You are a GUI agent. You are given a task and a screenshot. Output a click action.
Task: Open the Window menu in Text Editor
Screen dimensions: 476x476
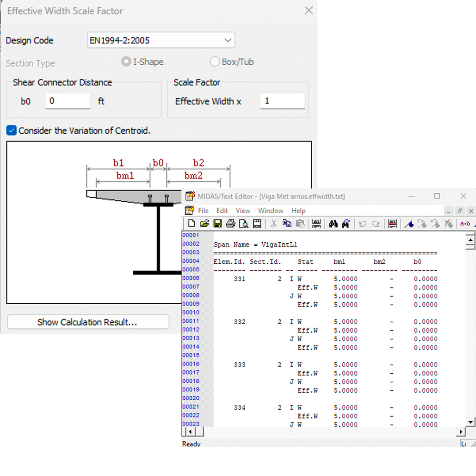point(270,211)
